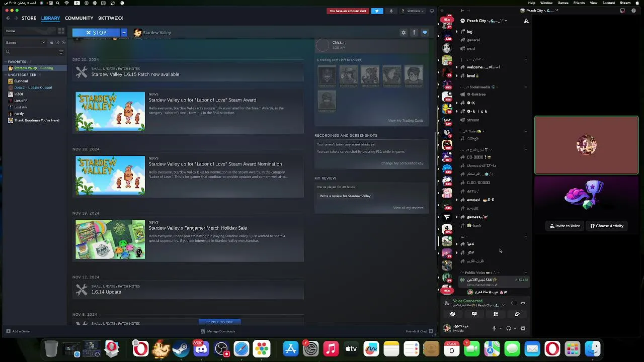Open Discord user settings gear
Viewport: 644px width, 362px height.
tap(523, 328)
